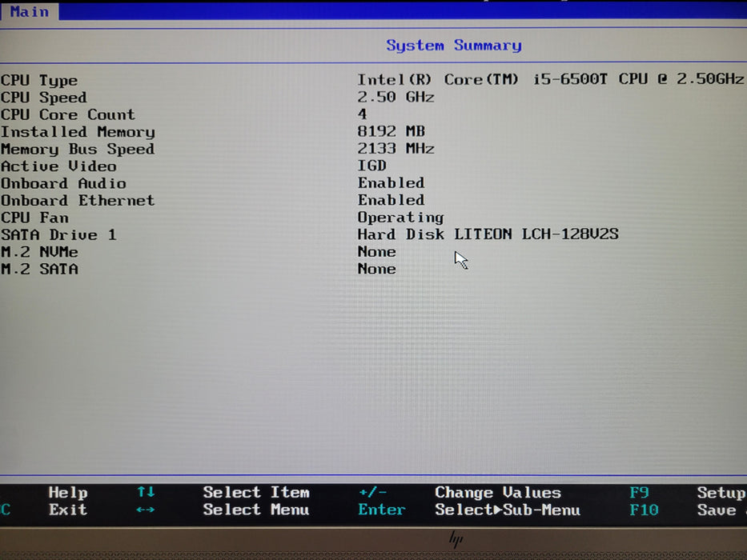Select the M.2 NVMe label

coord(39,252)
